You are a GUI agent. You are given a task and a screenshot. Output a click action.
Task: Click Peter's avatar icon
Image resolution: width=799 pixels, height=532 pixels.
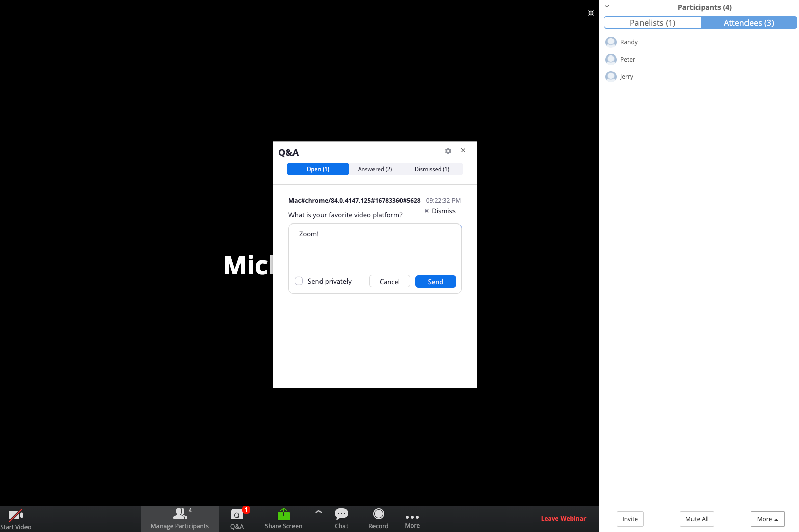point(611,60)
